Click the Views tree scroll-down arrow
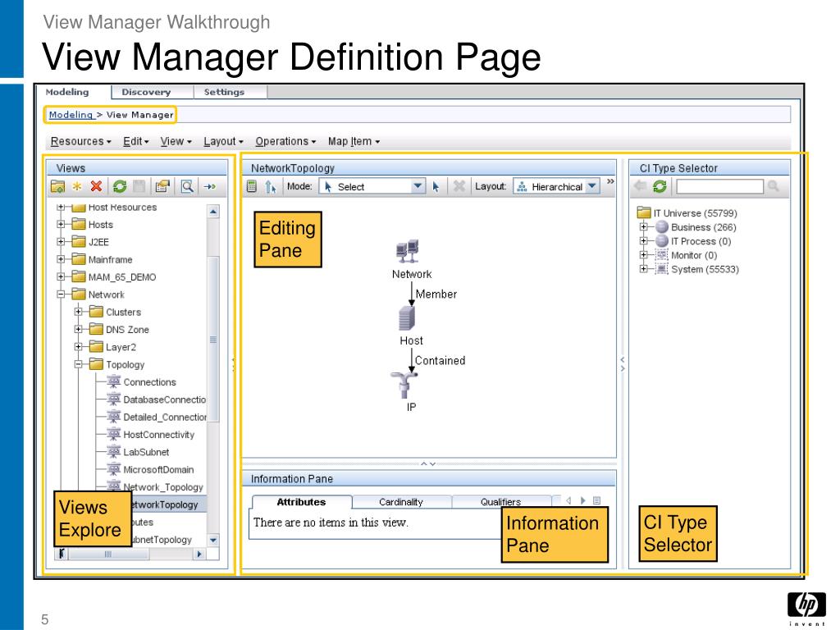 click(x=213, y=540)
